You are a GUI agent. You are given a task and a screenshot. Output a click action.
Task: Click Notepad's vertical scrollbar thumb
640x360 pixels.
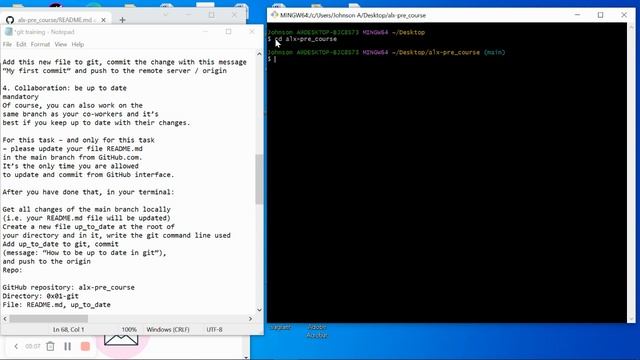[259, 180]
